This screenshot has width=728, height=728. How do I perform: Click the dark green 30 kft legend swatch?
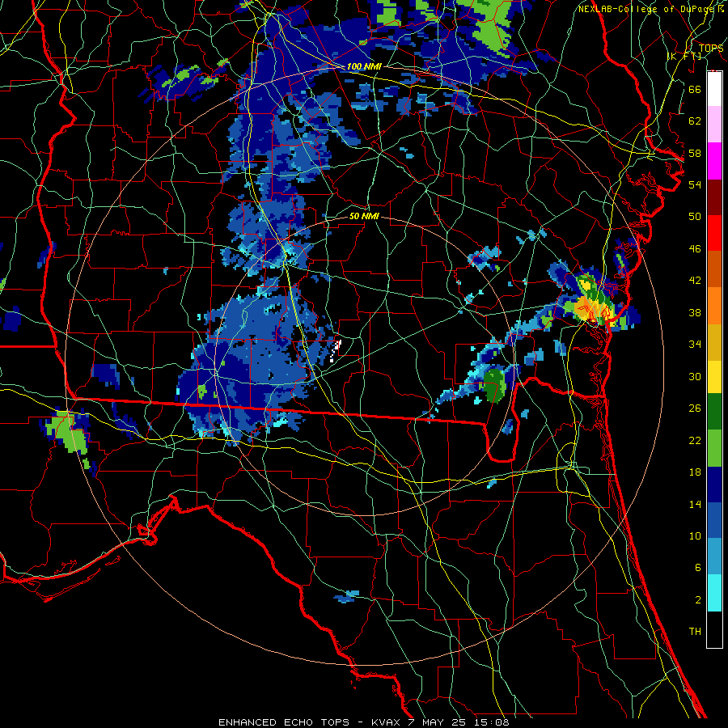714,412
